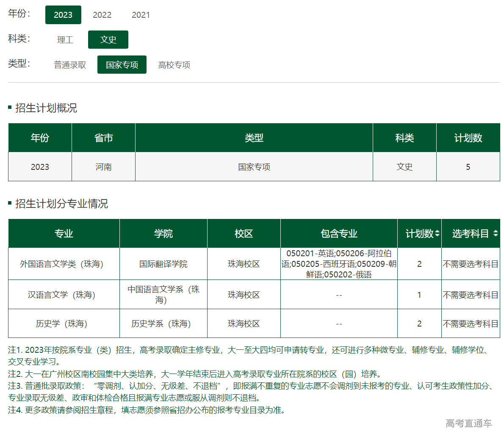Click the 河南 province cell

[x=103, y=166]
